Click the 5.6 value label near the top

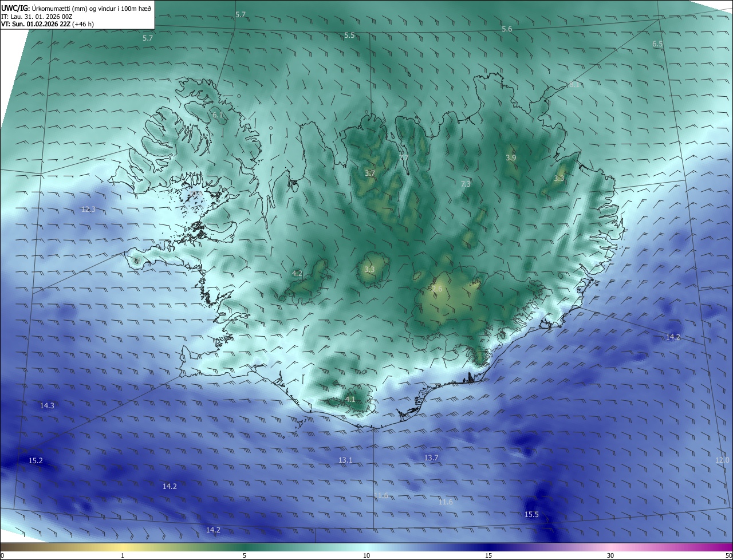(507, 29)
